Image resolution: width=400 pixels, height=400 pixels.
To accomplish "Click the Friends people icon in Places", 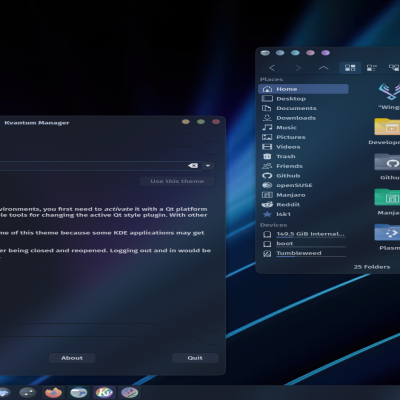I will [x=267, y=166].
